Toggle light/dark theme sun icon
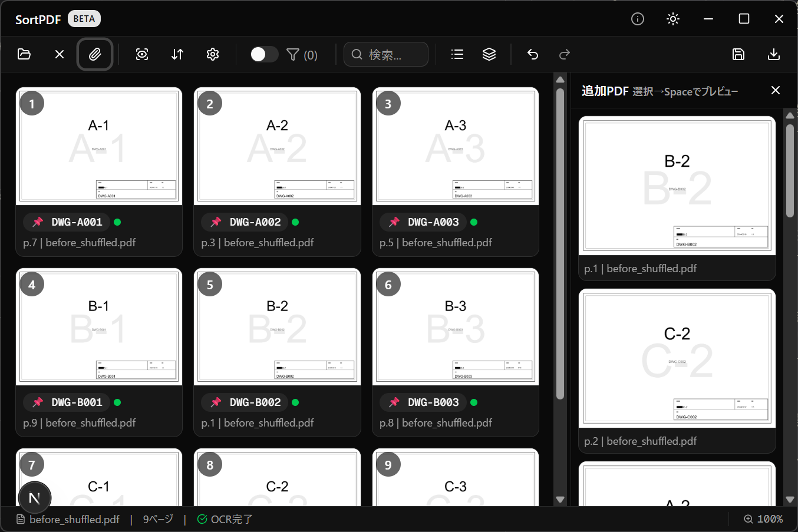 (x=673, y=19)
